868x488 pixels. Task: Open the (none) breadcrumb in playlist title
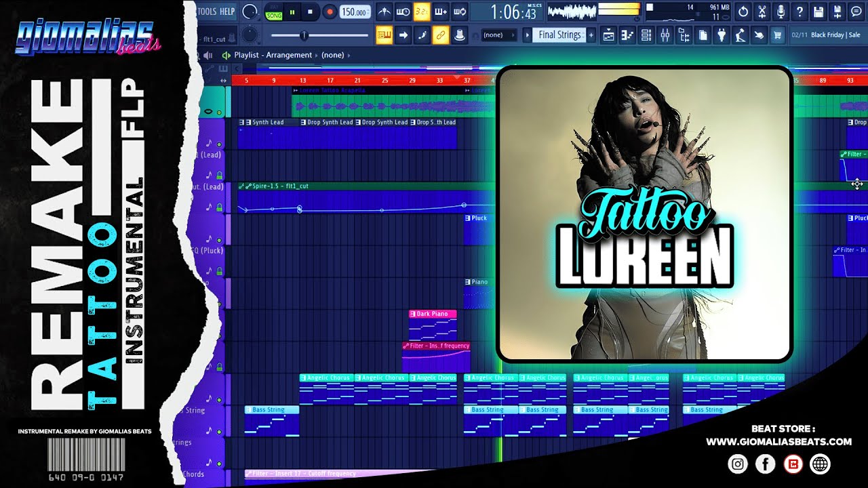(332, 55)
